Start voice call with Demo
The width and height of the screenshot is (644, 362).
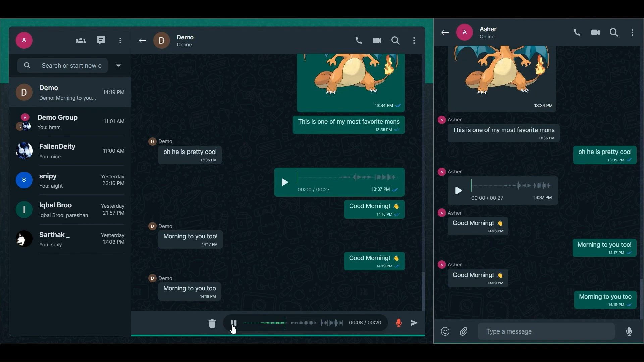(359, 41)
